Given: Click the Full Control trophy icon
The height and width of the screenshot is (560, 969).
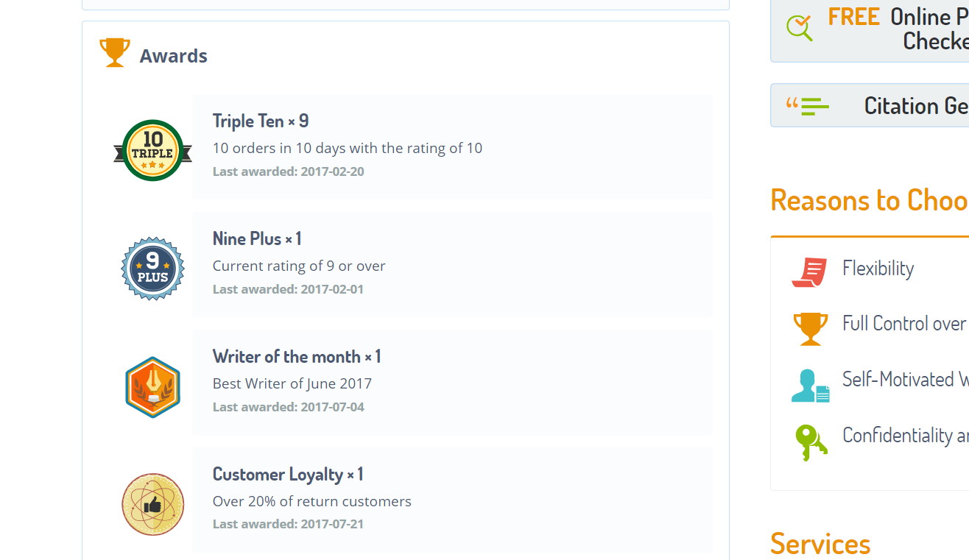Looking at the screenshot, I should pos(810,328).
